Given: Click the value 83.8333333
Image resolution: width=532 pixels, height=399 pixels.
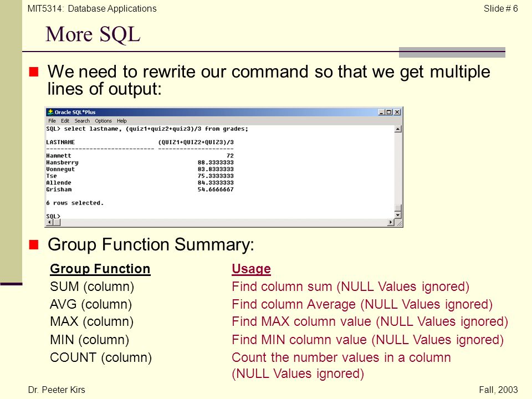Looking at the screenshot, I should pos(216,169).
